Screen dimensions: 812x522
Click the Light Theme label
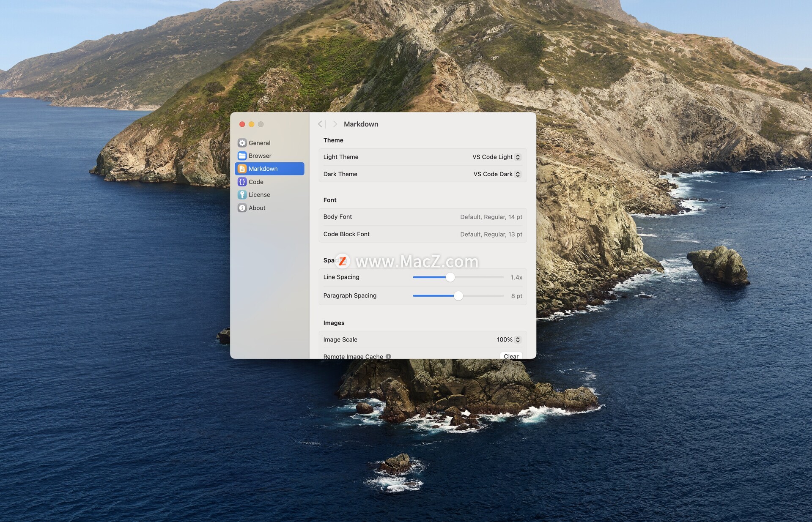tap(340, 157)
